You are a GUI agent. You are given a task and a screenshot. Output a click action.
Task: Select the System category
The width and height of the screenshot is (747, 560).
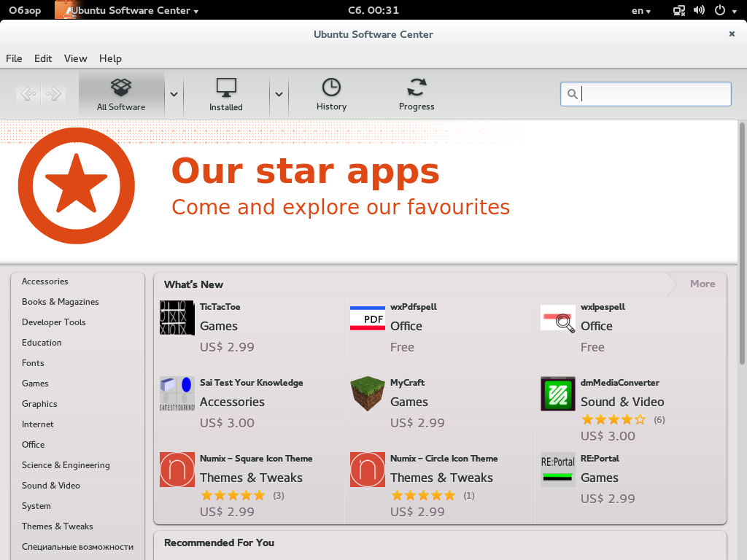click(x=36, y=506)
